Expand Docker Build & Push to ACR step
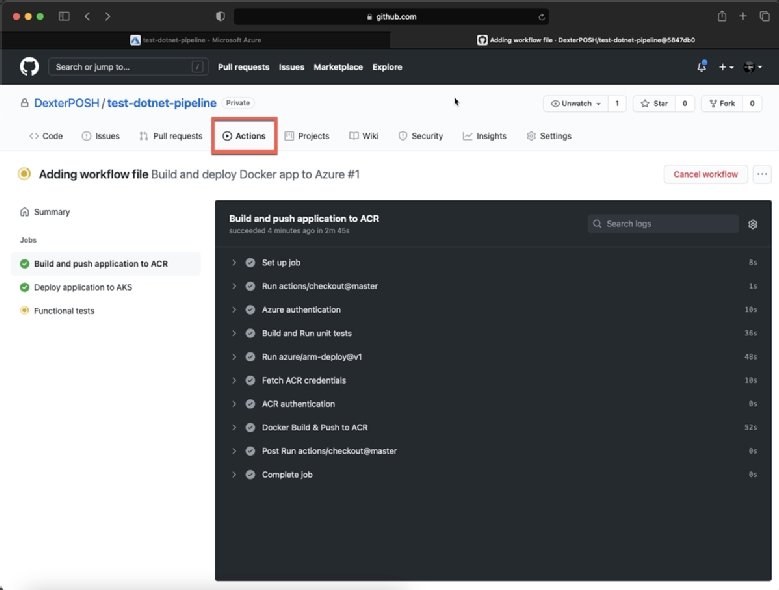This screenshot has width=779, height=590. point(493,428)
